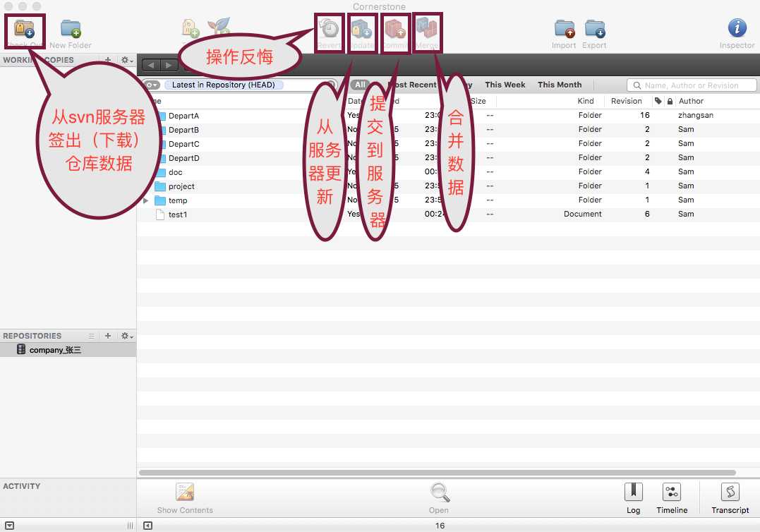Select the company_张三 repository
This screenshot has width=760, height=532.
[68, 350]
